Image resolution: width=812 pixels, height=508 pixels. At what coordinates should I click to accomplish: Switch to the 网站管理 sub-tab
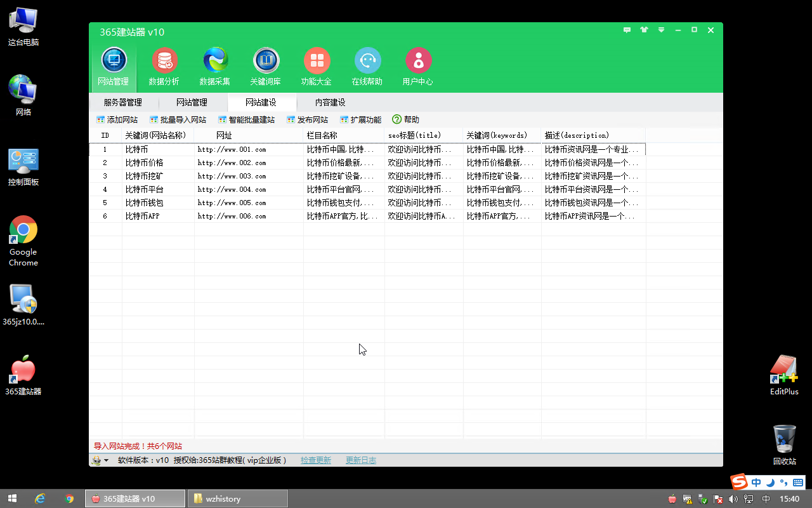(192, 102)
